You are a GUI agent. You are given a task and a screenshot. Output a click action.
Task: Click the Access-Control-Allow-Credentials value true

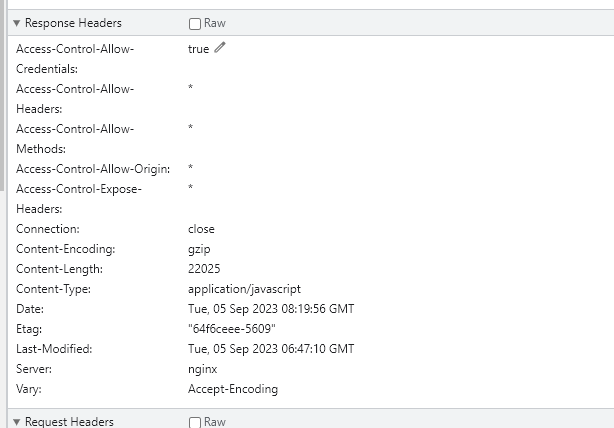pos(198,49)
